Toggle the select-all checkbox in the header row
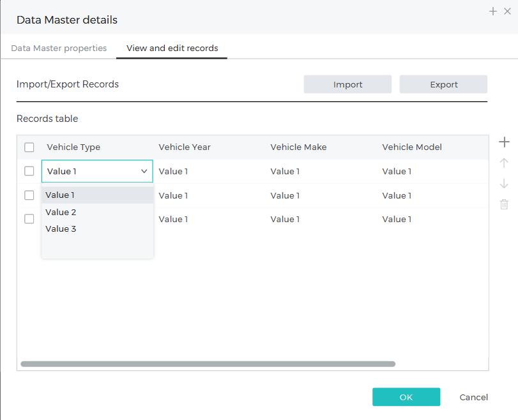The image size is (518, 420). pyautogui.click(x=29, y=147)
